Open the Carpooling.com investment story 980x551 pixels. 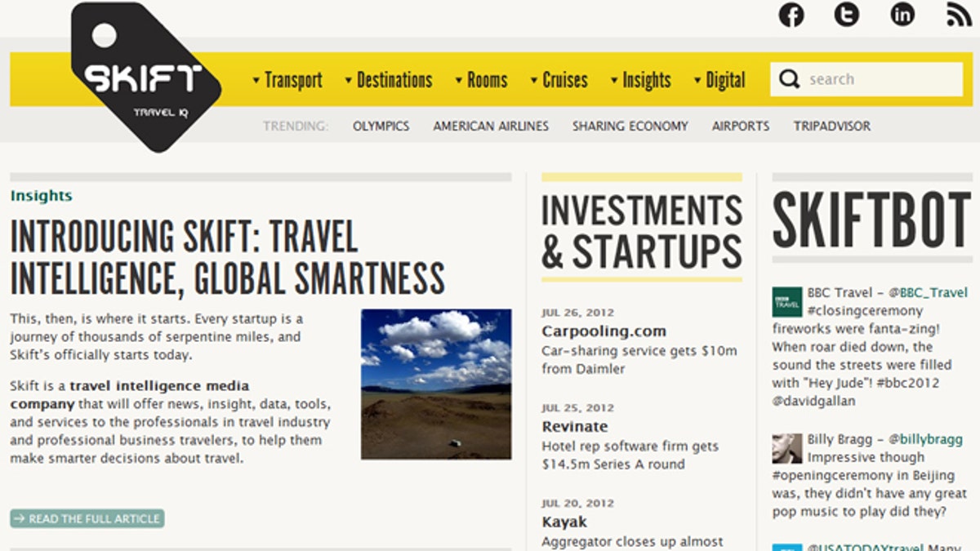pos(604,331)
